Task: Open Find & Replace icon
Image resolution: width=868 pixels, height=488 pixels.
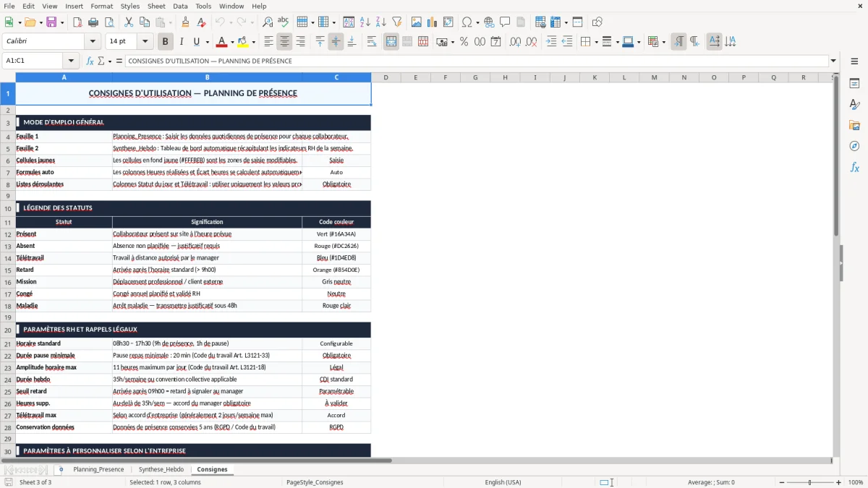Action: coord(268,22)
